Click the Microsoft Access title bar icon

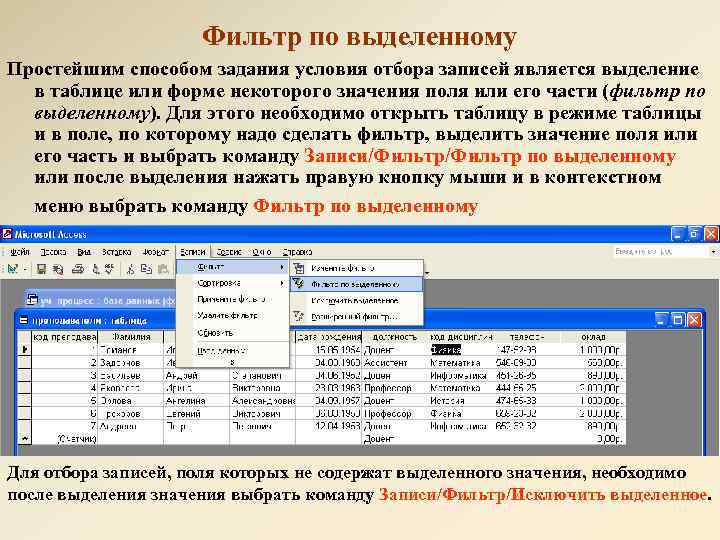click(7, 234)
